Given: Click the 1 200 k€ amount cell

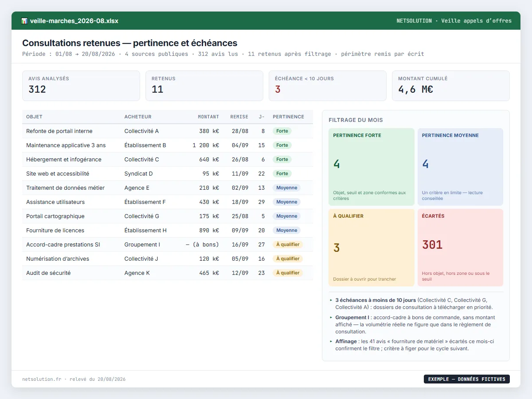Looking at the screenshot, I should coord(206,145).
